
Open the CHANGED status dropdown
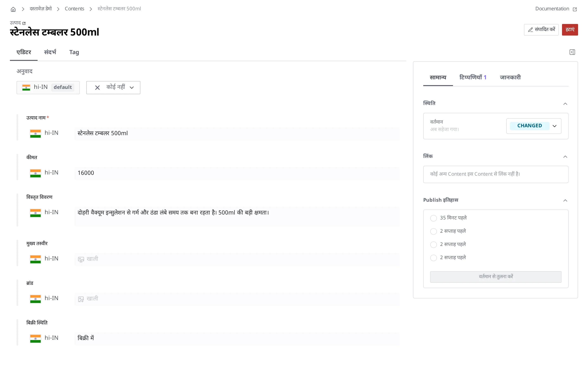(533, 126)
